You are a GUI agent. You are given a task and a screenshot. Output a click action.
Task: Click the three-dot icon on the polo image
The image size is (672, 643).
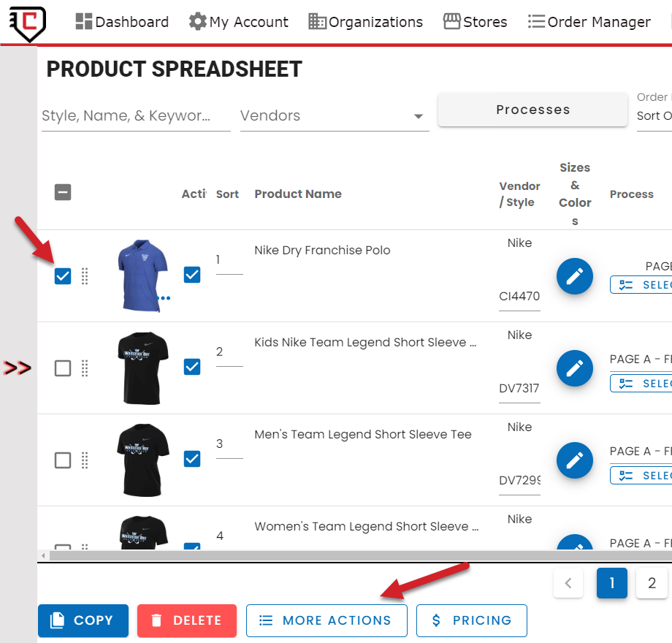point(164,298)
